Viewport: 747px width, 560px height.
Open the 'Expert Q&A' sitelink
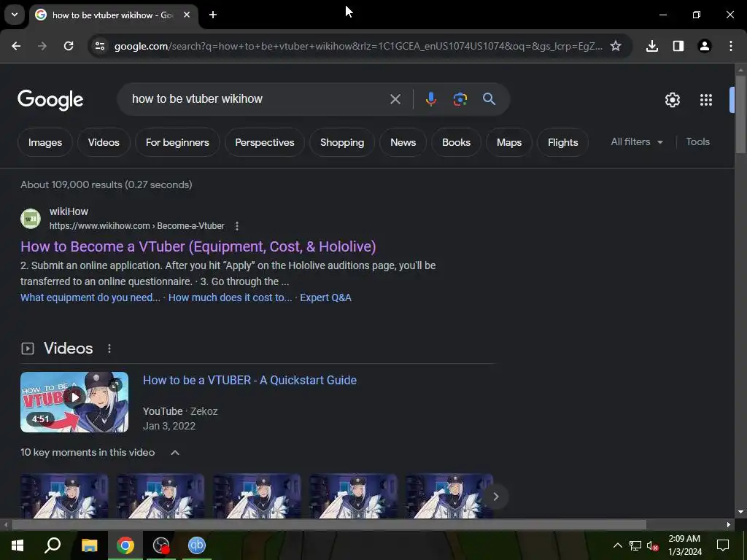point(326,297)
